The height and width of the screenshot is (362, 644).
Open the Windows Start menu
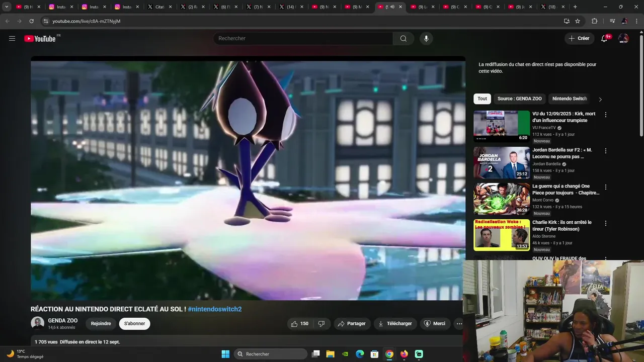tap(225, 354)
